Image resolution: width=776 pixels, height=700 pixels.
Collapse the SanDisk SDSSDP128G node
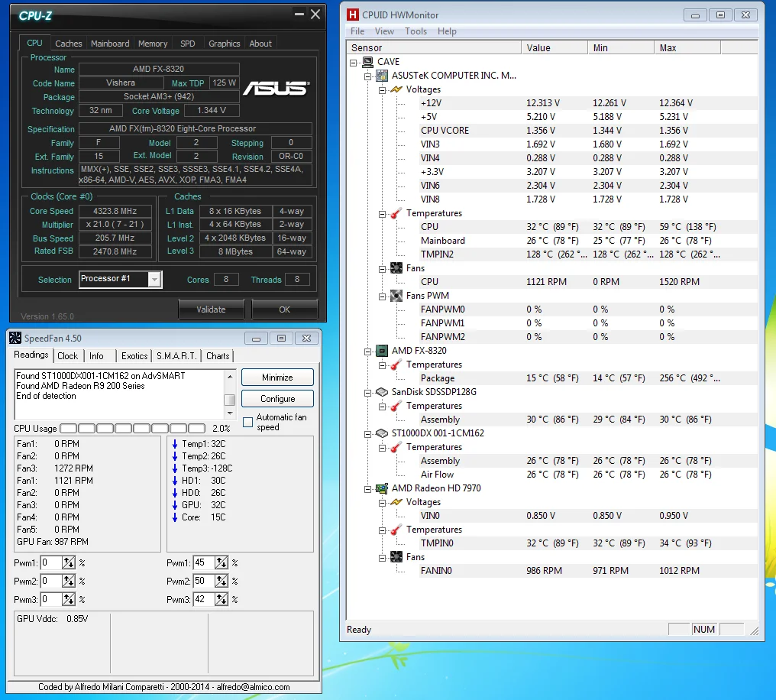(x=367, y=393)
